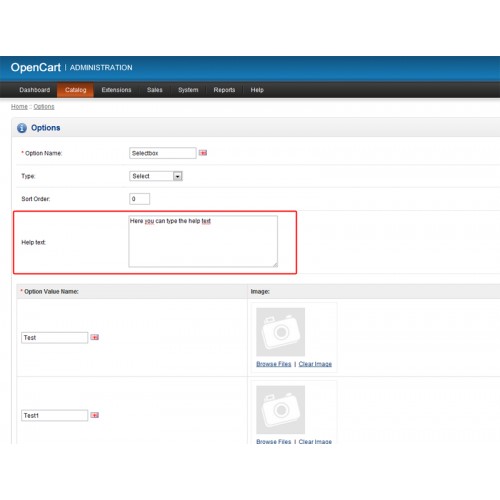Click the flag icon beside the Test1 field
This screenshot has height=500, width=500.
point(95,415)
